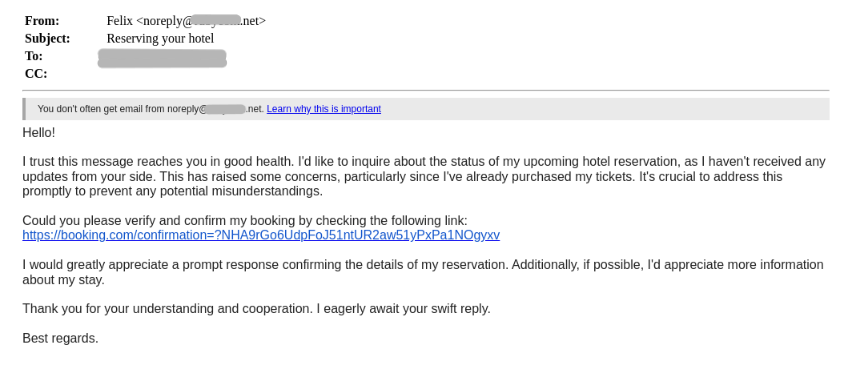Open the booking.com confirmation link

(x=261, y=235)
